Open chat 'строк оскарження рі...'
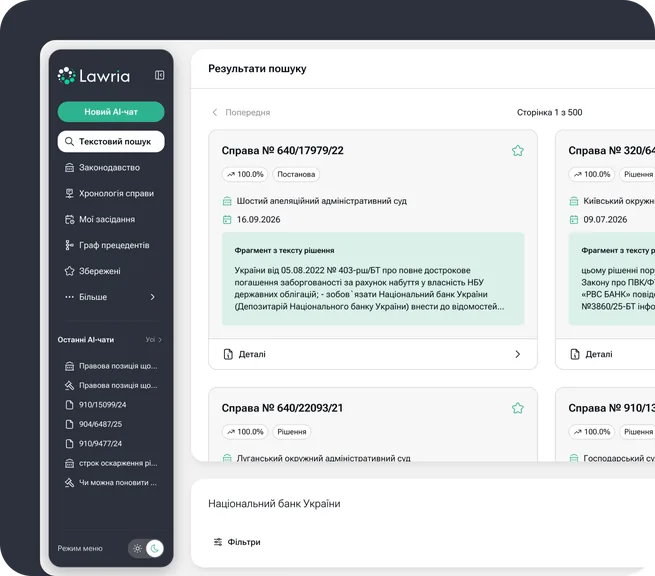Viewport: 655px width, 576px height. (111, 463)
